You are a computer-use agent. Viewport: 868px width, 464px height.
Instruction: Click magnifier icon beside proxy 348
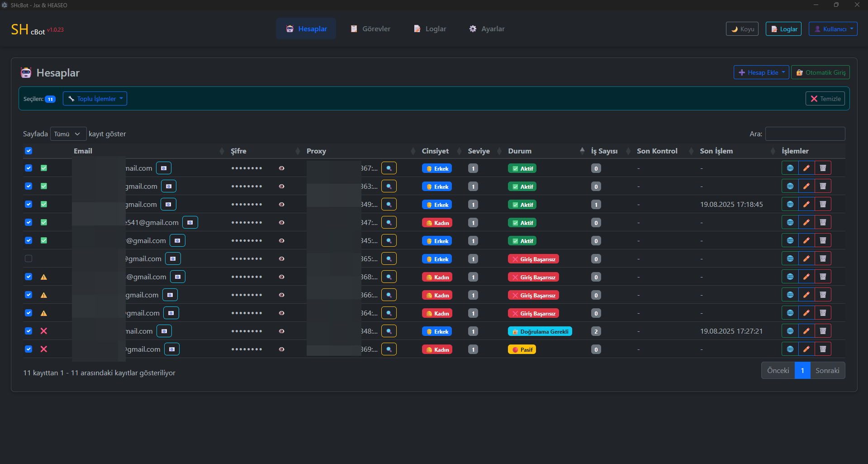[x=389, y=331]
